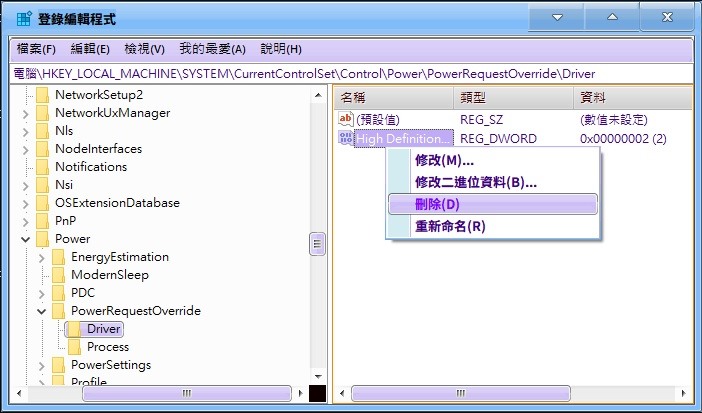This screenshot has width=702, height=413.
Task: Click the ModernSleep folder icon
Action: pos(58,275)
